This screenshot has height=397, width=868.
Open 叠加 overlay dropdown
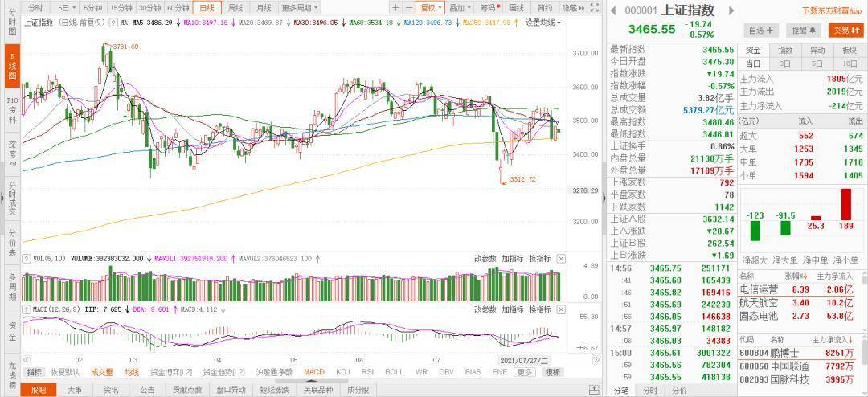460,8
